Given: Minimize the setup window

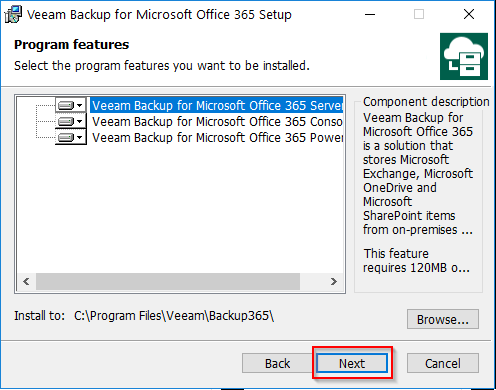Looking at the screenshot, I should click(370, 14).
